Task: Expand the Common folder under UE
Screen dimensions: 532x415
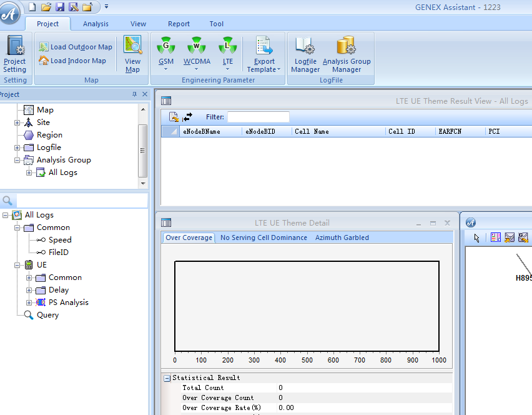Action: 29,277
